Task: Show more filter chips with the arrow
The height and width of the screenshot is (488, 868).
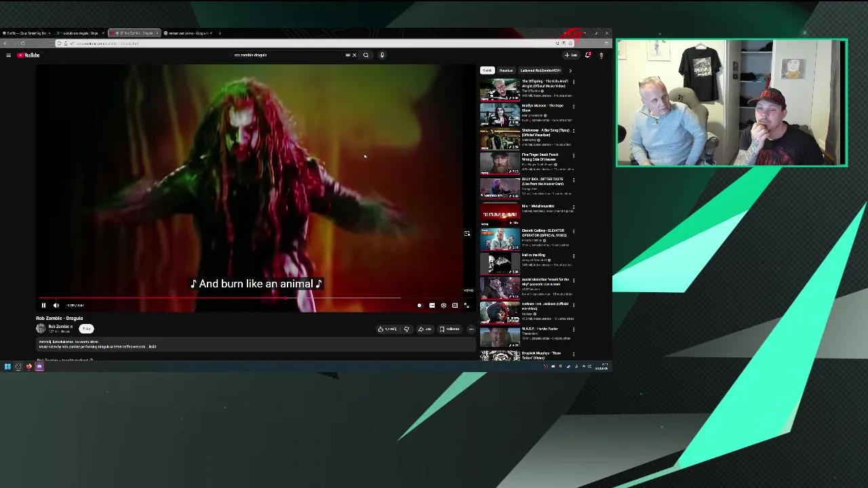Action: click(570, 70)
